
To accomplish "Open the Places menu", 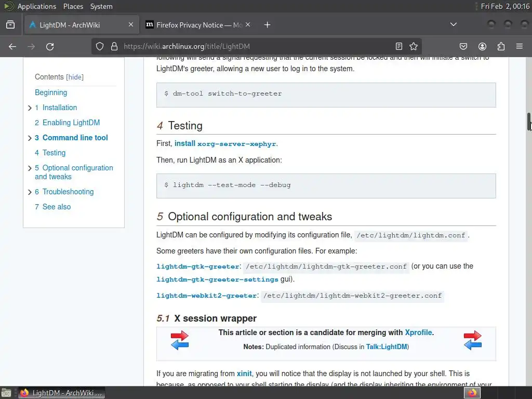I will [x=73, y=6].
